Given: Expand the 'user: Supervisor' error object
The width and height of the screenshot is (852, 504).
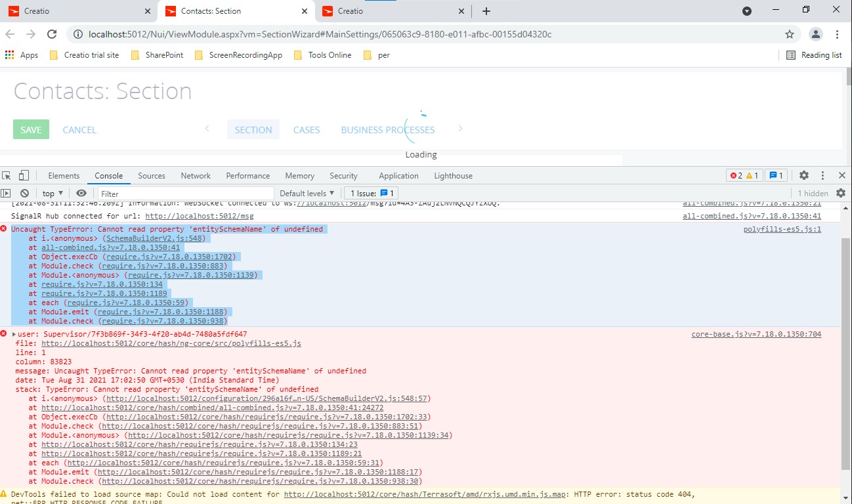Looking at the screenshot, I should tap(14, 335).
